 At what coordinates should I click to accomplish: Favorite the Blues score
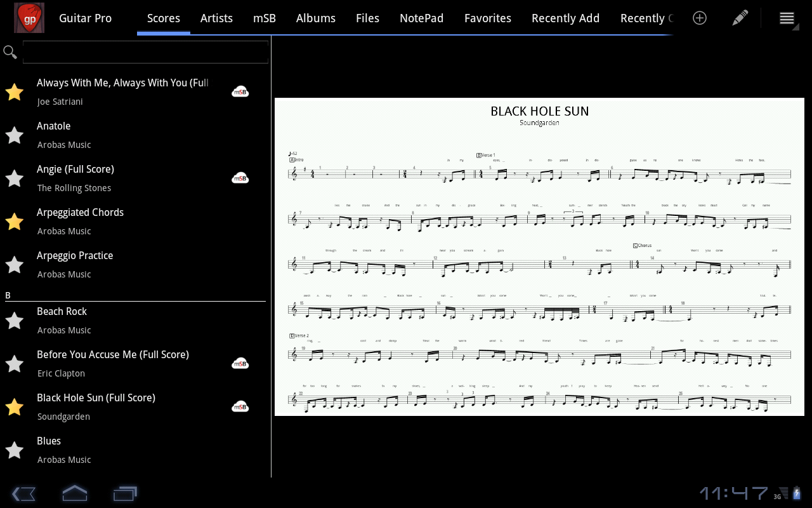(14, 450)
